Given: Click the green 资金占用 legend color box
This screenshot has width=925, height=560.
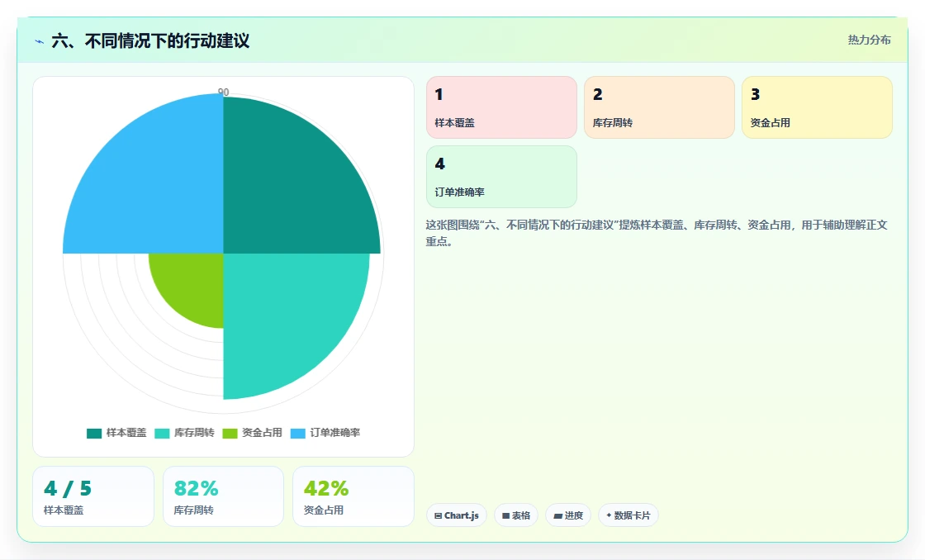Looking at the screenshot, I should click(230, 434).
